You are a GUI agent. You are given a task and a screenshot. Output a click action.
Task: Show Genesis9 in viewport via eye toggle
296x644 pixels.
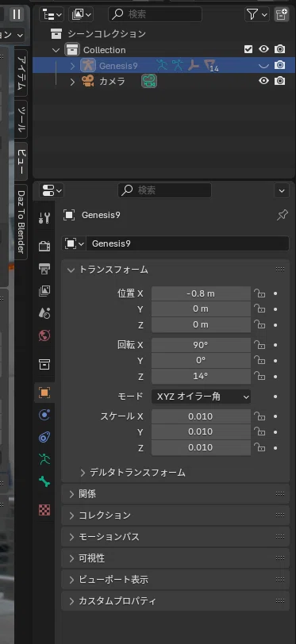(263, 65)
